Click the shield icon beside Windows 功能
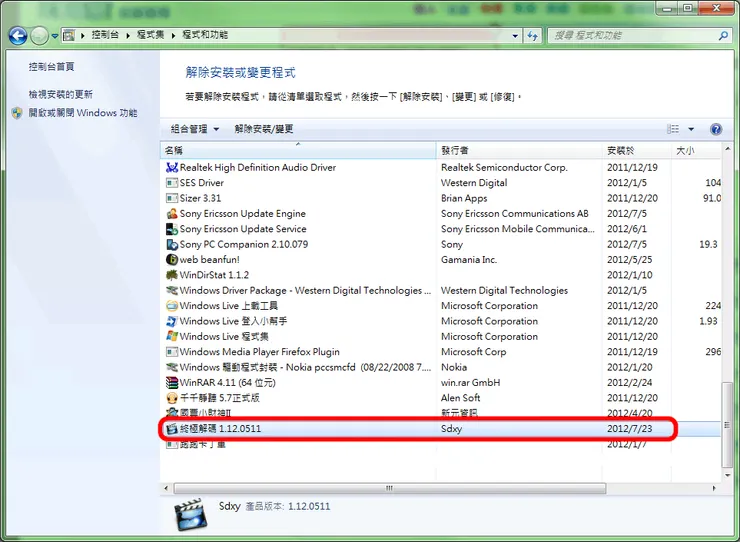The image size is (740, 542). click(x=17, y=113)
